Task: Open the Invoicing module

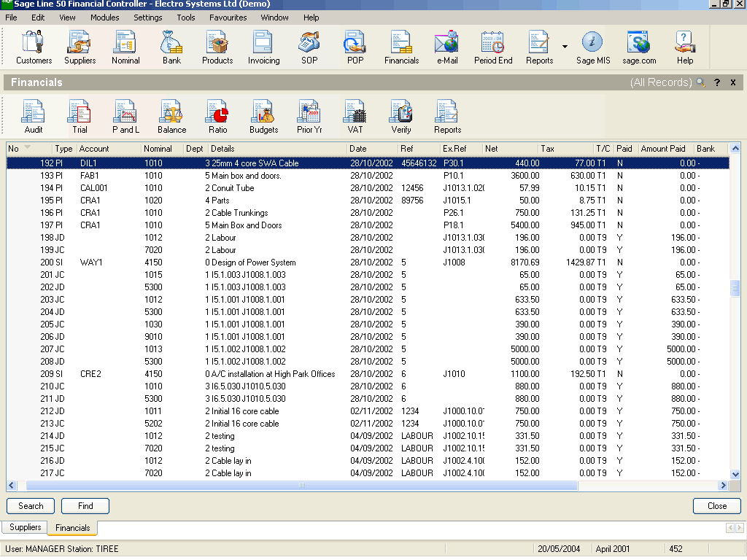Action: point(263,47)
